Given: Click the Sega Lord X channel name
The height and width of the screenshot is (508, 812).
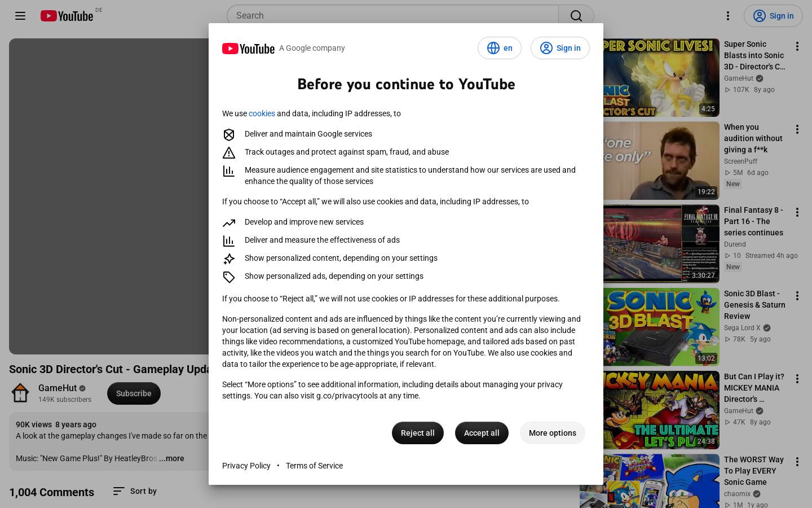Looking at the screenshot, I should coord(742,328).
